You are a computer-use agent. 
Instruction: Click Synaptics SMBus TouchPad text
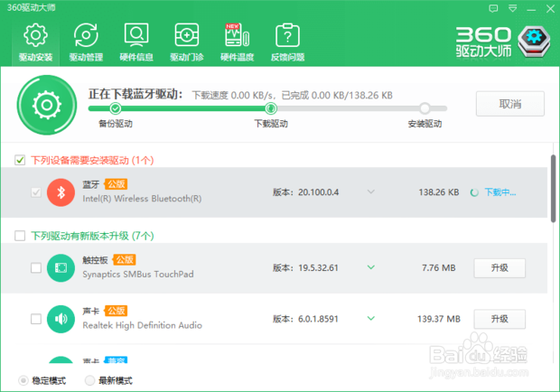[138, 275]
